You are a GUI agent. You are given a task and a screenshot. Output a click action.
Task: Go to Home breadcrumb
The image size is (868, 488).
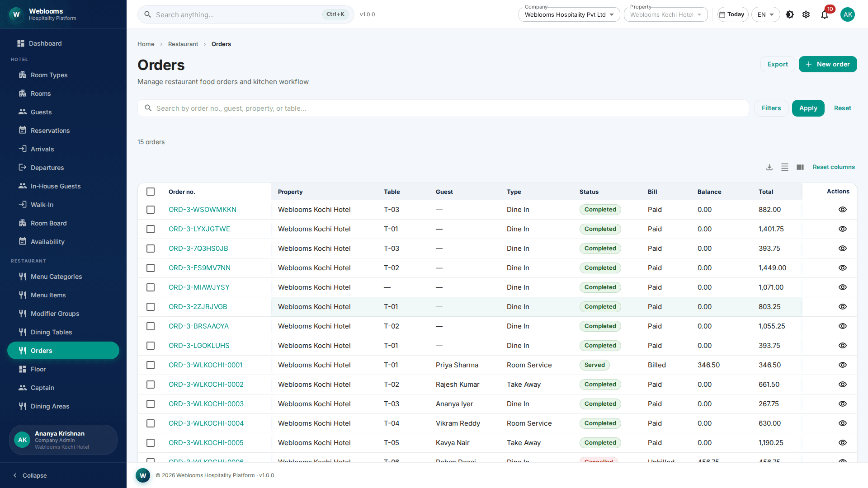[146, 44]
